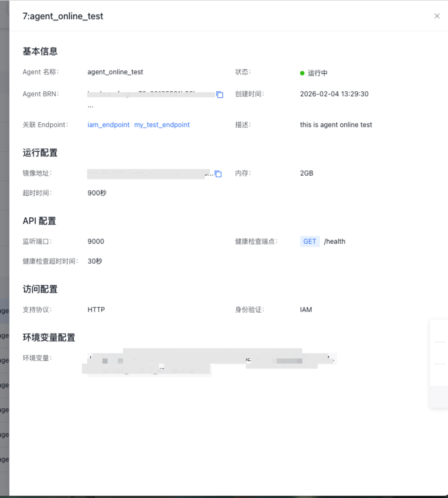Screen dimensions: 448x498
Task: Click the 健康检查超时时间 value 30秒
Action: point(95,261)
